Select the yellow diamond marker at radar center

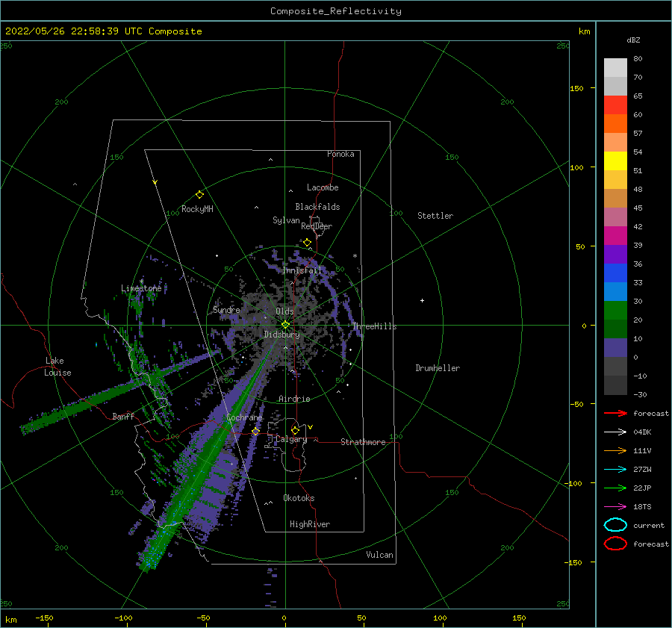[x=285, y=325]
